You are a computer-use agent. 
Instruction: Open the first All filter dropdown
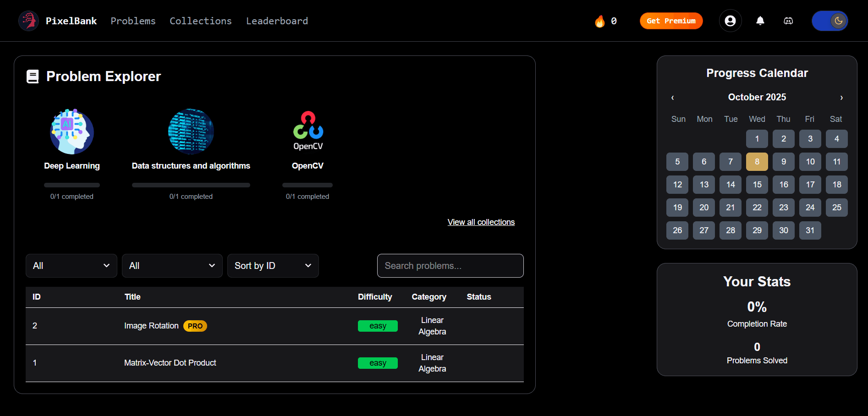pos(71,266)
